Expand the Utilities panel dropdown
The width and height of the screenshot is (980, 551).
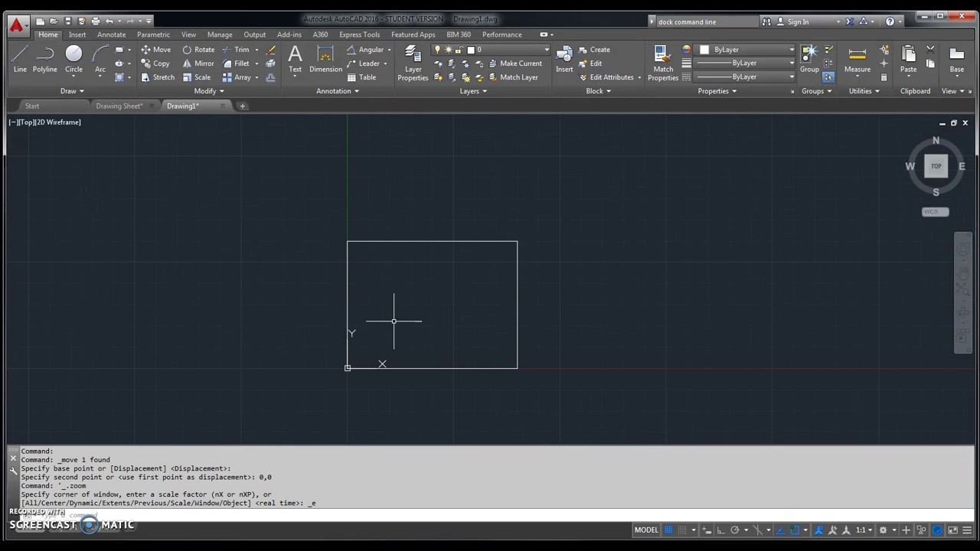point(864,91)
